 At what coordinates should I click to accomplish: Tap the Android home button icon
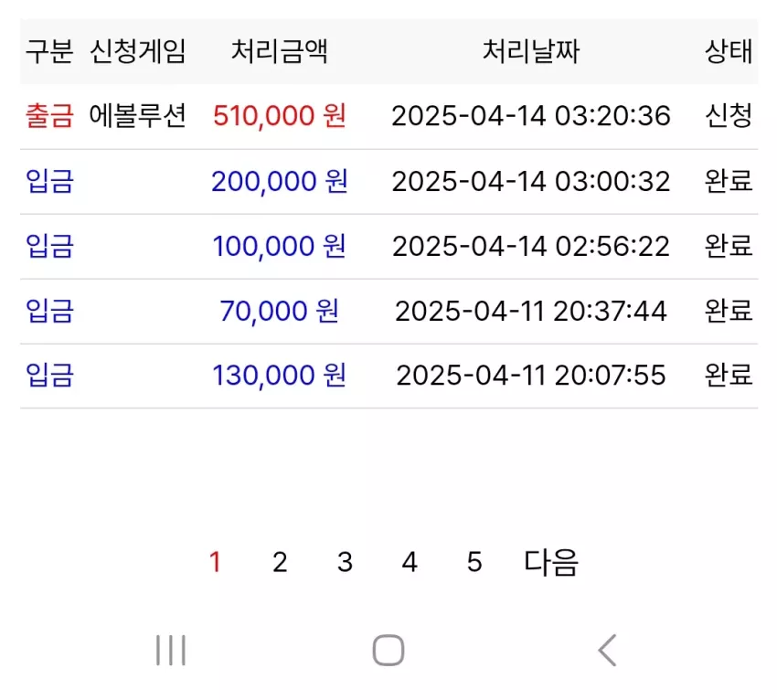click(x=388, y=650)
